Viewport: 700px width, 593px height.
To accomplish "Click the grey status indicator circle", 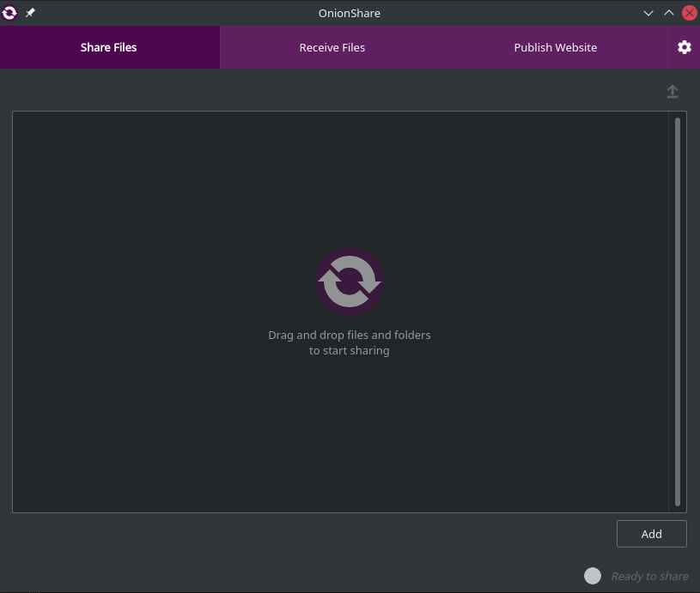I will click(593, 576).
